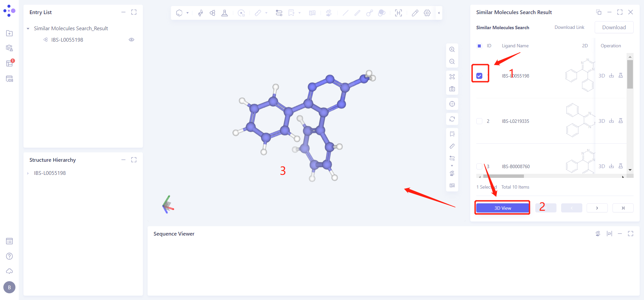644x300 pixels.
Task: Zoom in using the viewer magnifier plus
Action: (452, 49)
